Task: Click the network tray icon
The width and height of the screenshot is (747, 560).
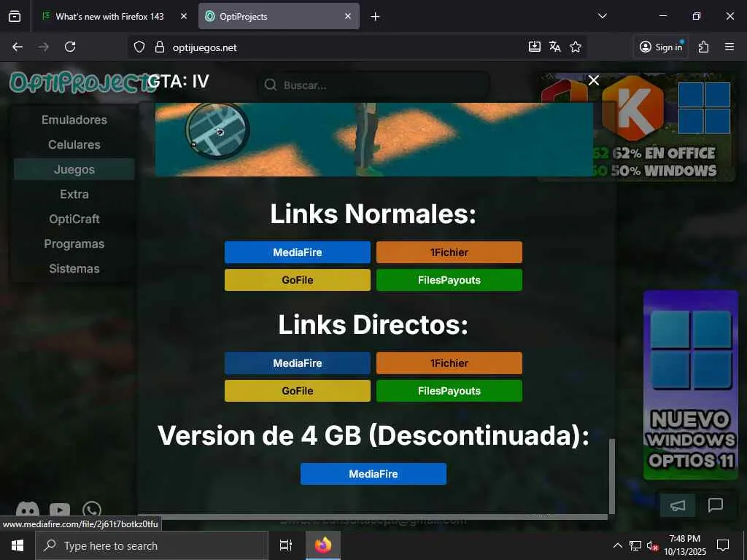Action: pos(635,545)
